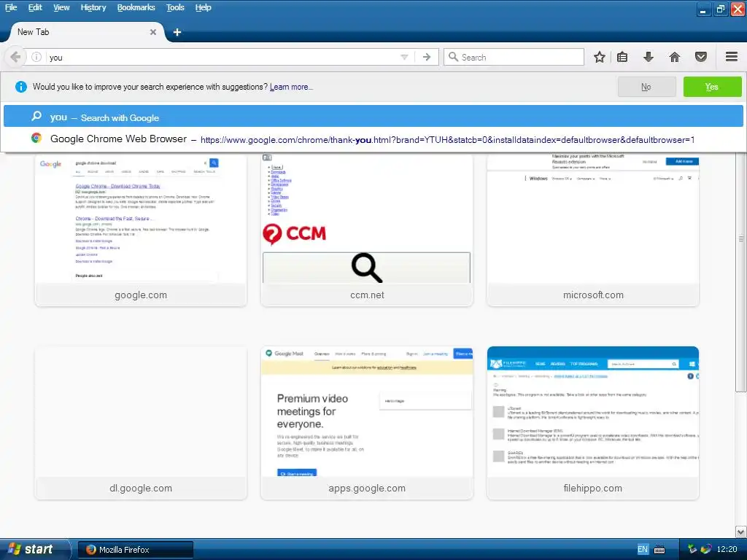Click the blue info icon in the suggestions bar

(x=21, y=87)
